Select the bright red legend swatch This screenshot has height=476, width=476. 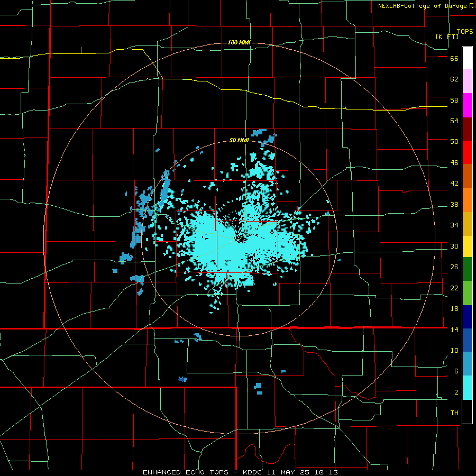click(467, 152)
